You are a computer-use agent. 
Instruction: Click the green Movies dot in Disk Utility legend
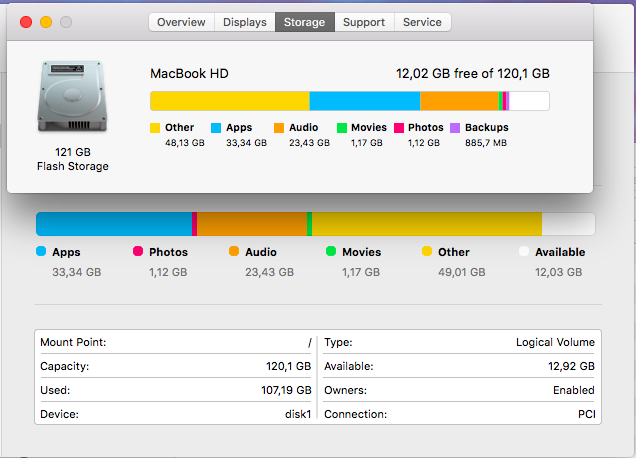pyautogui.click(x=331, y=251)
